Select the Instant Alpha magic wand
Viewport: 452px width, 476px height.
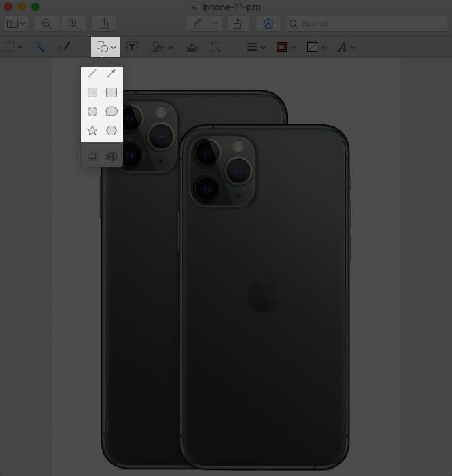pyautogui.click(x=39, y=47)
